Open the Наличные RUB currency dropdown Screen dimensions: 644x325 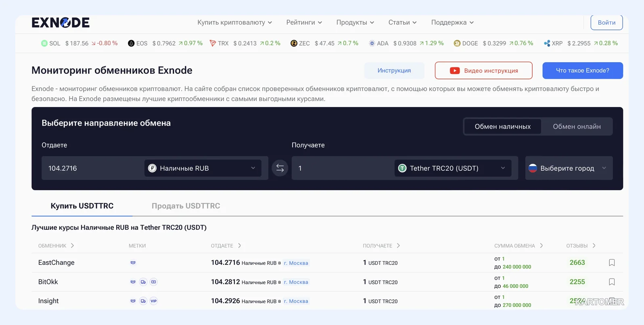(x=203, y=168)
